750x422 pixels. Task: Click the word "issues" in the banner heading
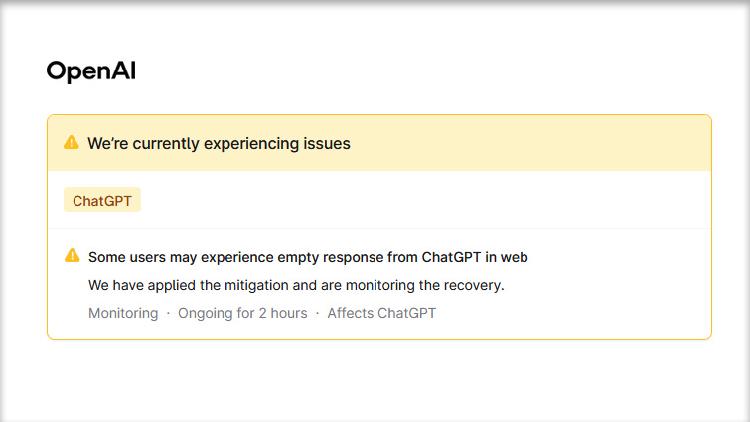[327, 143]
